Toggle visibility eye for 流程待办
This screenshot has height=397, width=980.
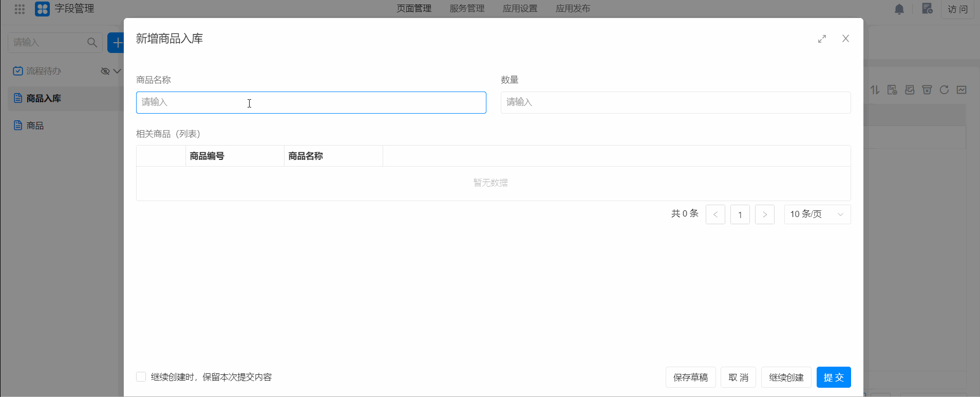click(x=105, y=71)
